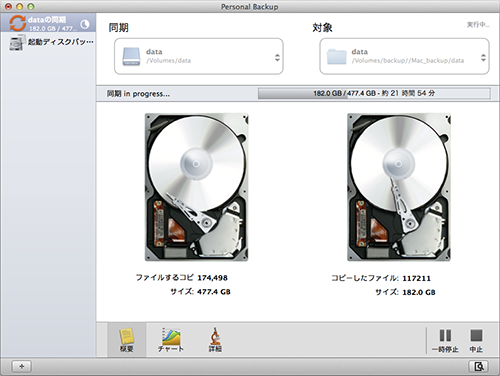500x376 pixels.
Task: Add a new task with plus button
Action: click(x=22, y=367)
